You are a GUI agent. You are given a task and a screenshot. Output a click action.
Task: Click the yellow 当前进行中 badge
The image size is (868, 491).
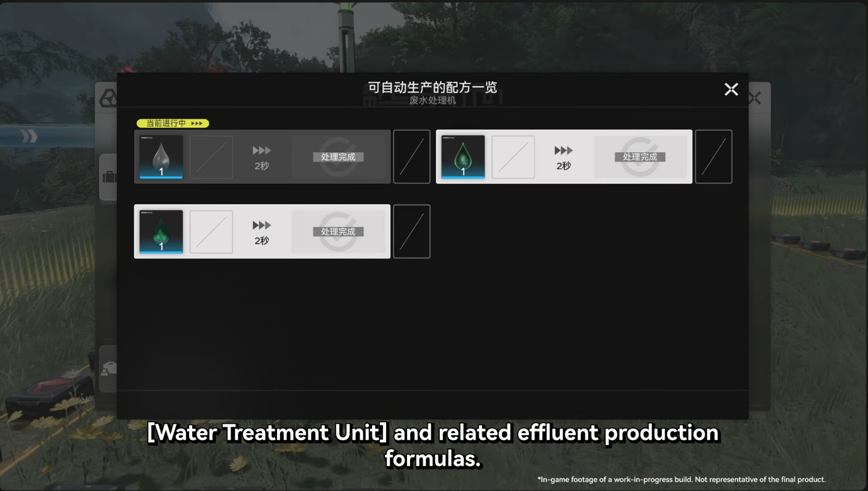[x=173, y=123]
